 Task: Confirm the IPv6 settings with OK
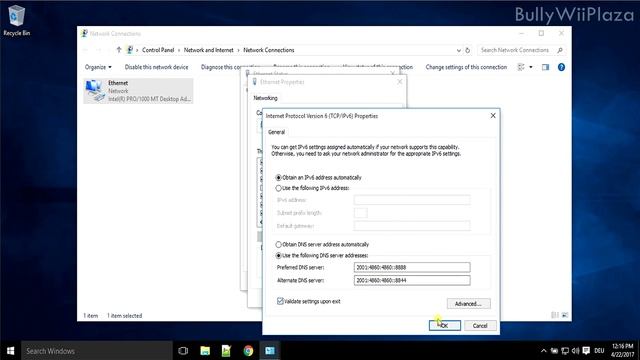(x=444, y=326)
